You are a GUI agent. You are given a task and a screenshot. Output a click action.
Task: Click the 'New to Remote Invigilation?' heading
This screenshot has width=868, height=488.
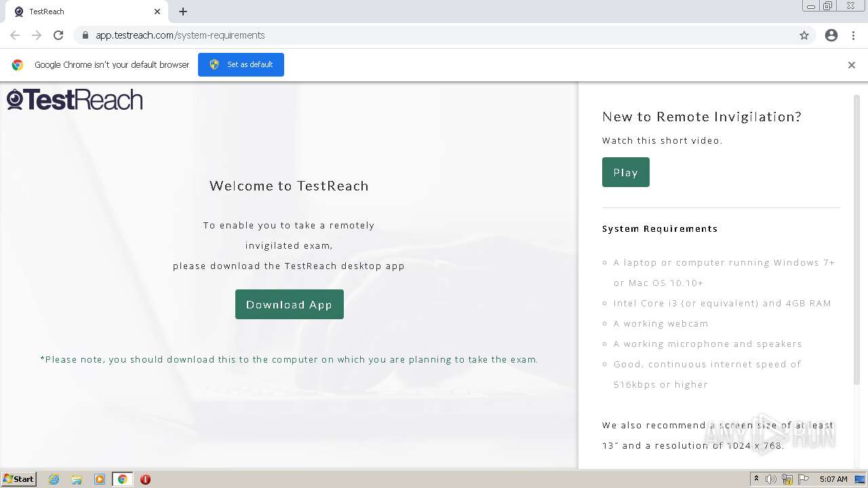point(702,117)
